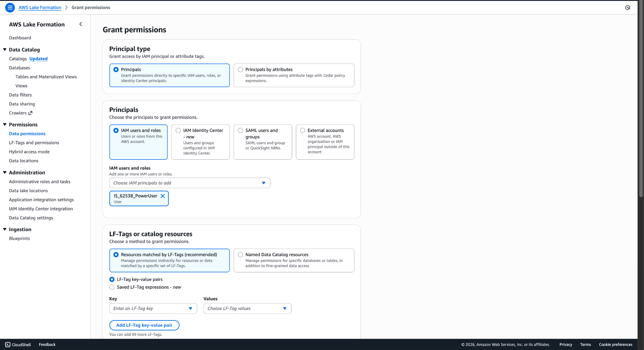Open Blueprints under Ingestion
Screen dimensions: 644x350
(x=19, y=239)
